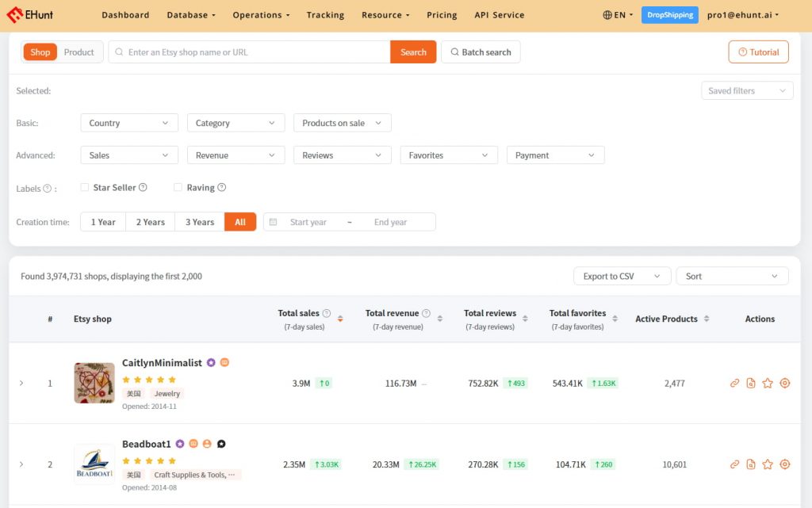This screenshot has height=508, width=812.
Task: Click the DropShipping button
Action: (x=669, y=15)
